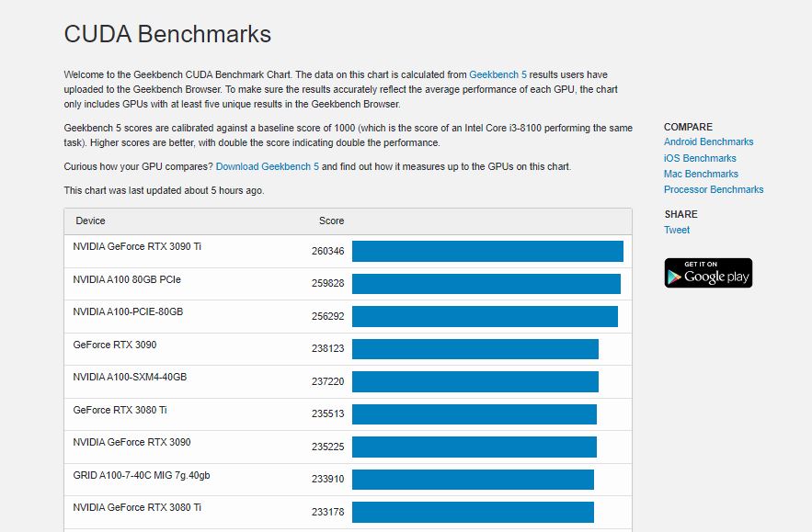Screen dimensions: 812x532
Task: Click GeForce RTX 3080 Ti entry
Action: (x=120, y=410)
